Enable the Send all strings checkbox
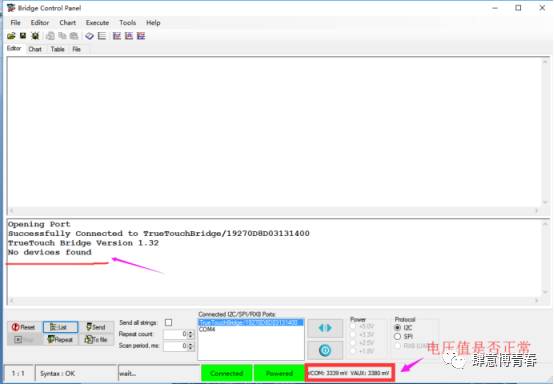This screenshot has width=554, height=385. [169, 322]
